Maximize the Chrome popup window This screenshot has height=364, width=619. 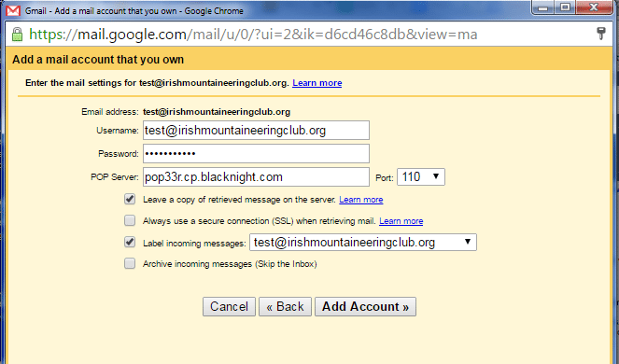[x=565, y=7]
